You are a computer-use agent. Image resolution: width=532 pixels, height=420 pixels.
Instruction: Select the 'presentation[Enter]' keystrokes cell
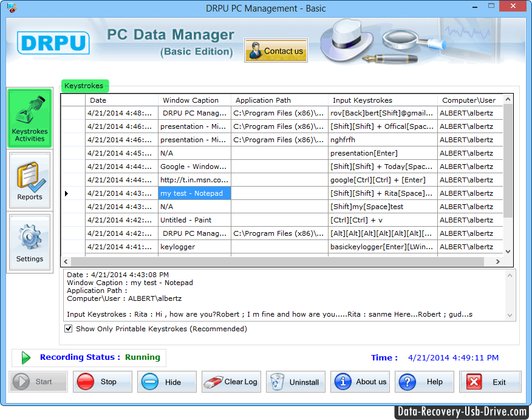[383, 153]
